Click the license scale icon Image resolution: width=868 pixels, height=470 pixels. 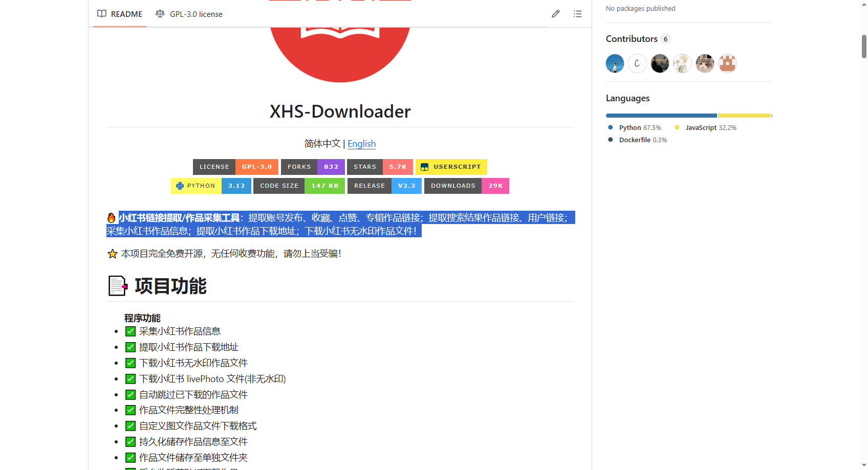click(x=160, y=14)
